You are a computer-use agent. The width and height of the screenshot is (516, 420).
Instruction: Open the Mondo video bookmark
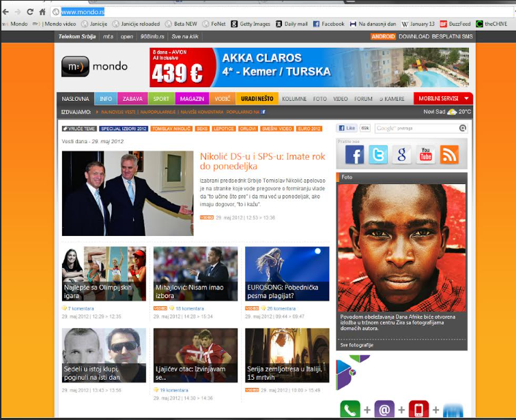[x=55, y=24]
